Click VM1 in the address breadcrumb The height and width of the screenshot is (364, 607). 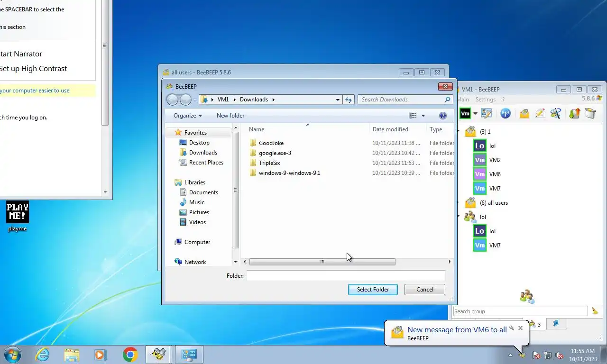223,100
